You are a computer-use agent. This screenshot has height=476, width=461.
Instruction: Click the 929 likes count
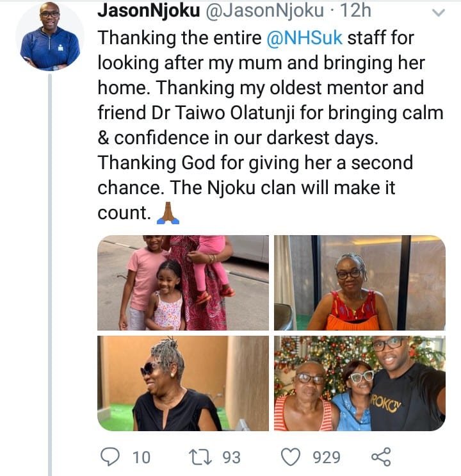326,457
